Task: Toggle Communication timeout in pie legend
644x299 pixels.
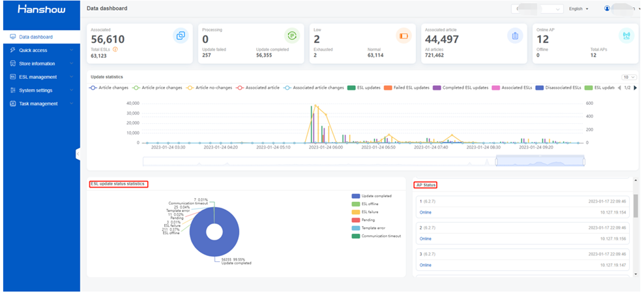Action: [376, 236]
